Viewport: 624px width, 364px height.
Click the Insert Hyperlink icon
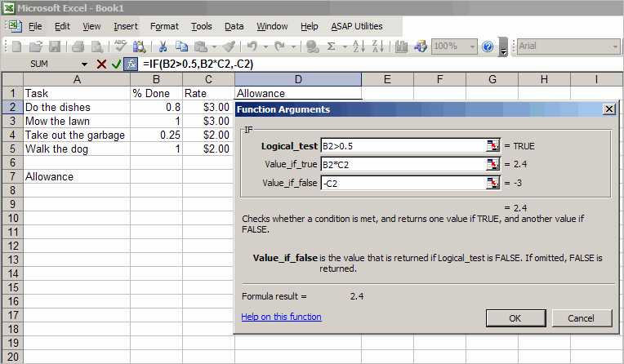coord(312,47)
